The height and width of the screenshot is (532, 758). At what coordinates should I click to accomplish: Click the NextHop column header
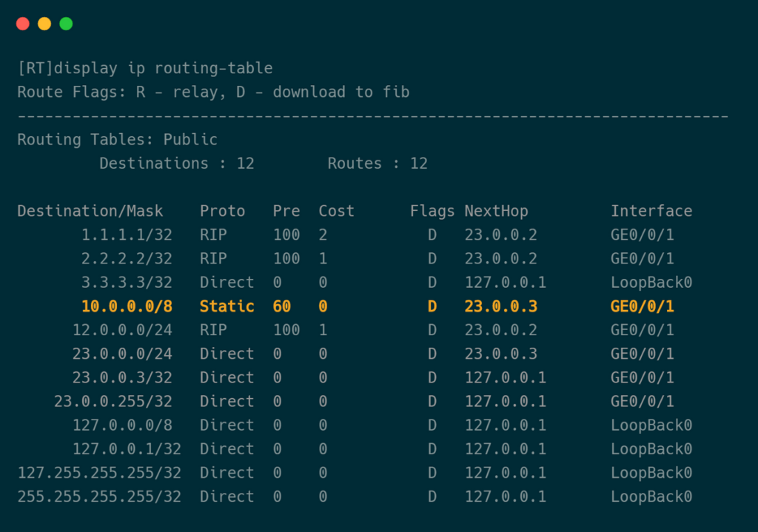496,211
